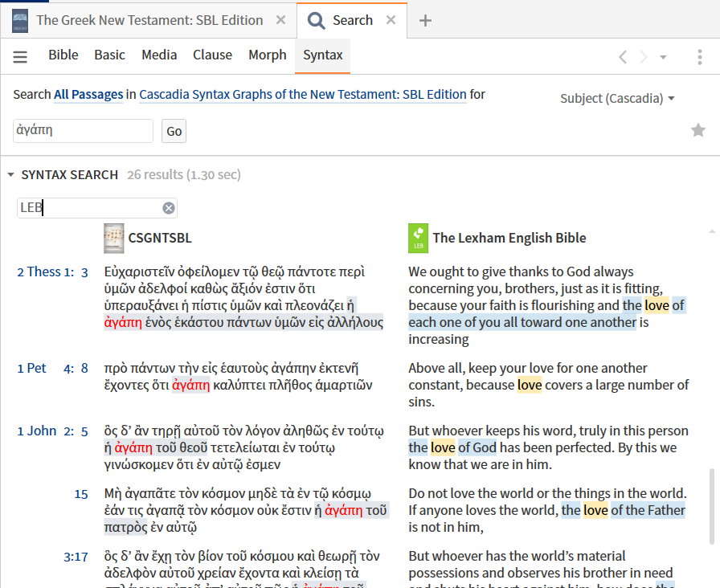The width and height of the screenshot is (720, 588).
Task: Click the scroll-up arrow of results list
Action: [712, 232]
